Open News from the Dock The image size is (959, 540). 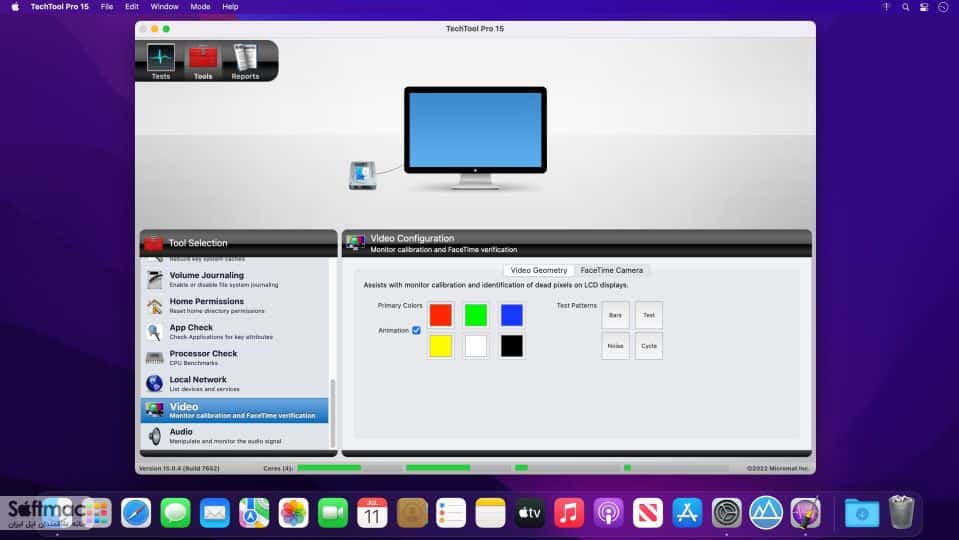click(648, 512)
